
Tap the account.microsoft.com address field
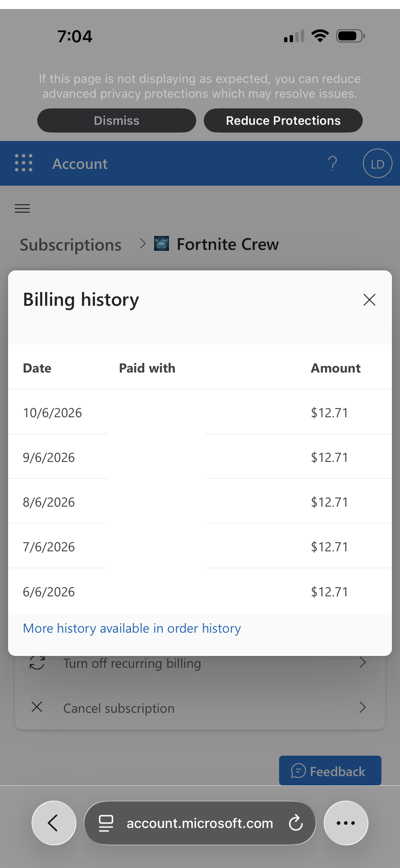pos(200,823)
